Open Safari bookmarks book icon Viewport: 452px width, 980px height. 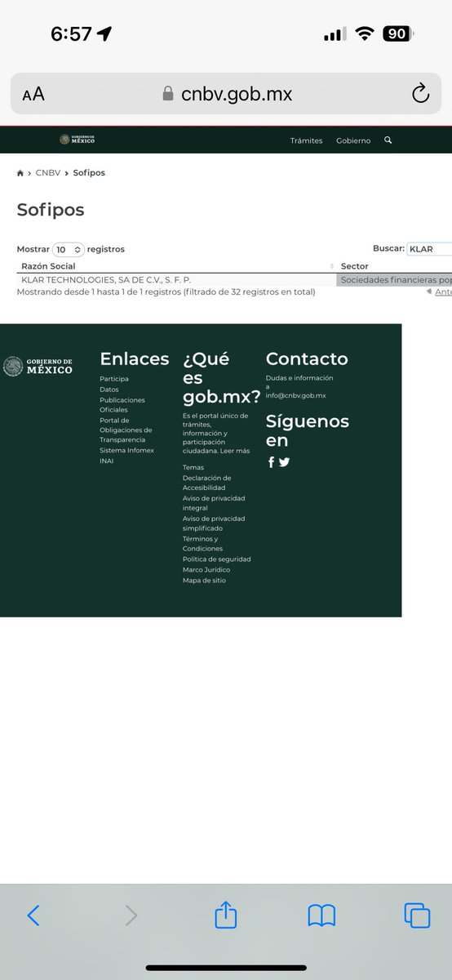tap(321, 915)
